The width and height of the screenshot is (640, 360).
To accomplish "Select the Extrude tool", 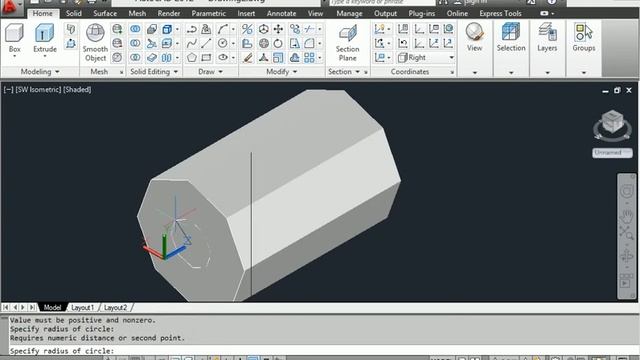I will pos(44,38).
